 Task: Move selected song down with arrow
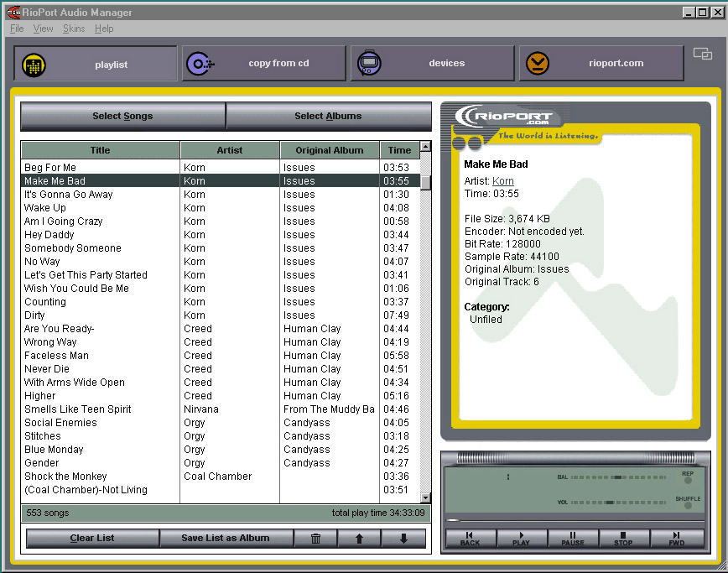(403, 538)
